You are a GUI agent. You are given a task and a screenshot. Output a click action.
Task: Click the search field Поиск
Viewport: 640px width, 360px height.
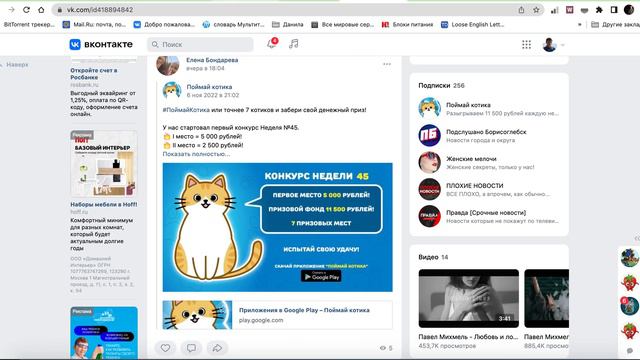(x=200, y=44)
